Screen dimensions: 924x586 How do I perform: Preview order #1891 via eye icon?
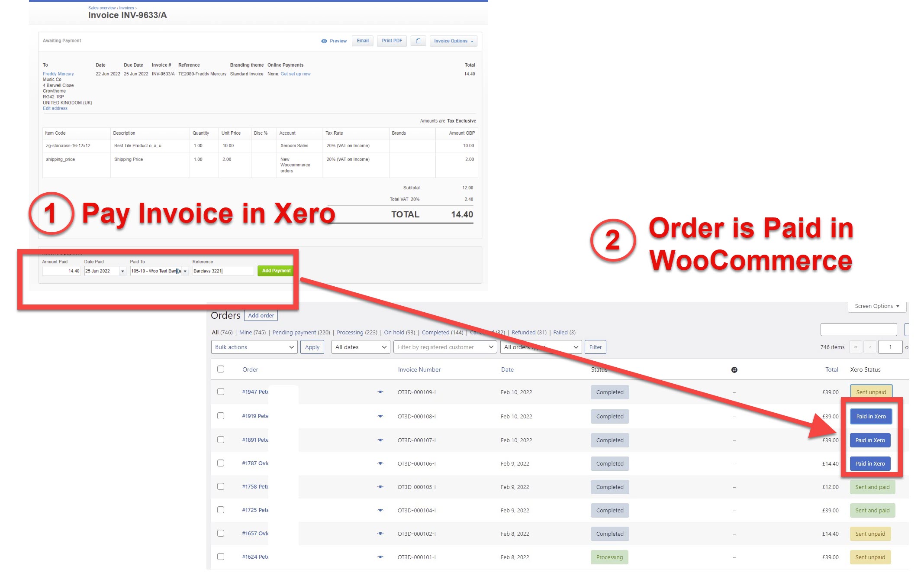click(x=380, y=440)
